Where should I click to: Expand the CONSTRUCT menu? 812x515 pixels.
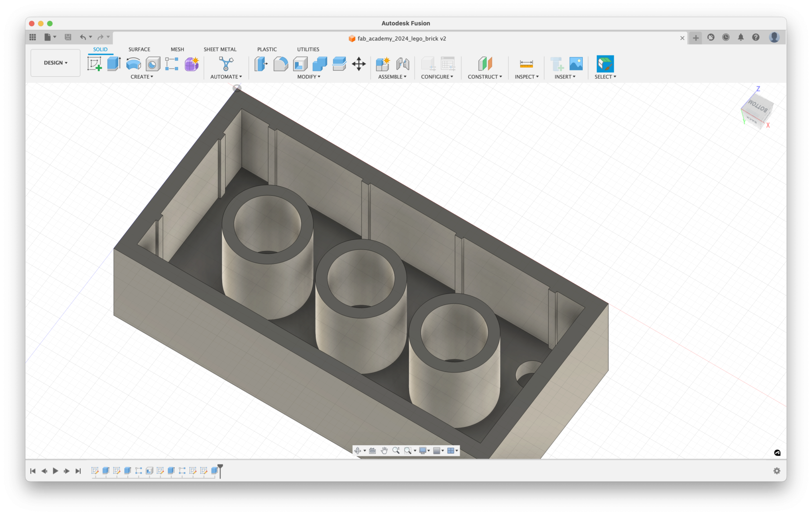click(485, 77)
